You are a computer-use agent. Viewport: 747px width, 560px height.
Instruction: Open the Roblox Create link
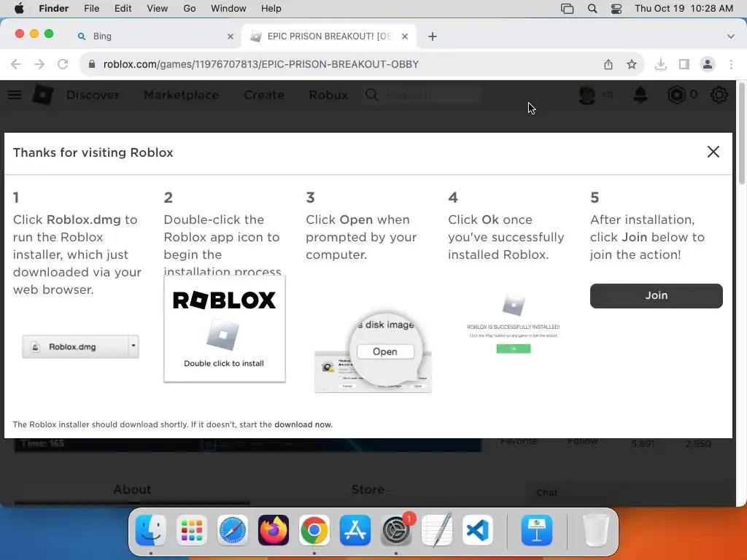pyautogui.click(x=264, y=96)
